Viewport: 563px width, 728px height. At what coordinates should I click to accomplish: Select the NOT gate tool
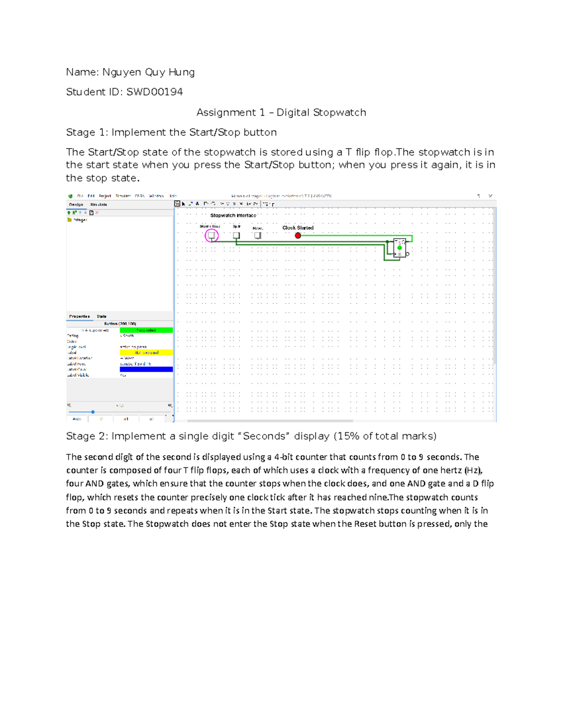[x=221, y=203]
